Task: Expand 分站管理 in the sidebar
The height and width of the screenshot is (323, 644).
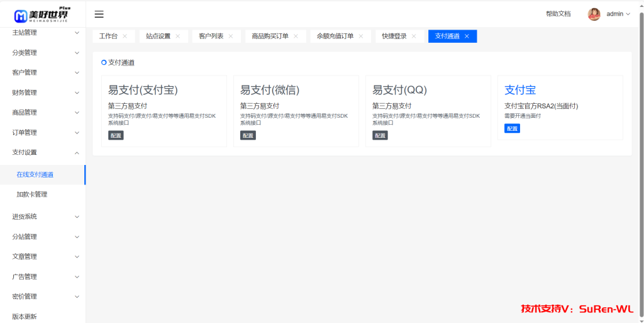Action: point(43,237)
